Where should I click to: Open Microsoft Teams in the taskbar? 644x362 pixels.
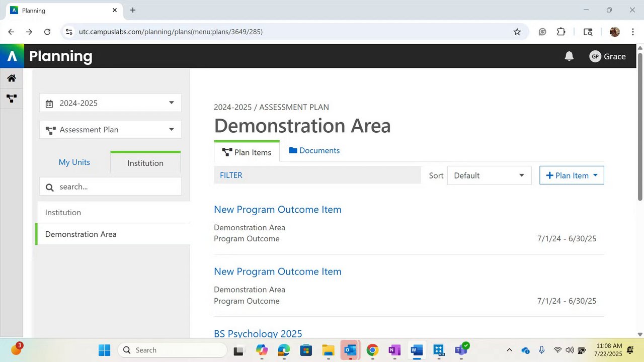(x=461, y=350)
